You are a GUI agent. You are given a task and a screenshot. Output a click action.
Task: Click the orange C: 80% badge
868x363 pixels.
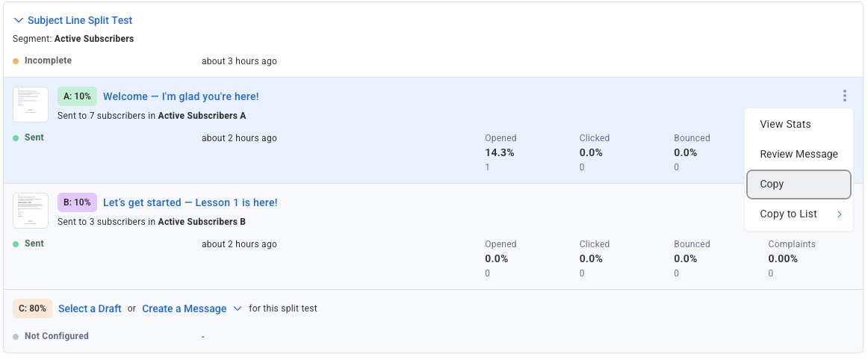(x=32, y=308)
